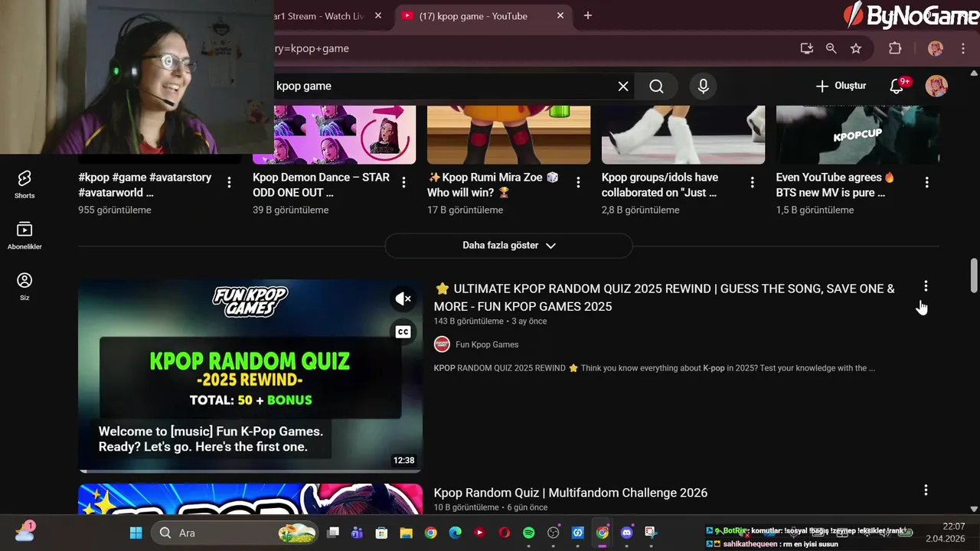The width and height of the screenshot is (980, 551).
Task: Click the YouTube search magnifier button
Action: (x=656, y=86)
